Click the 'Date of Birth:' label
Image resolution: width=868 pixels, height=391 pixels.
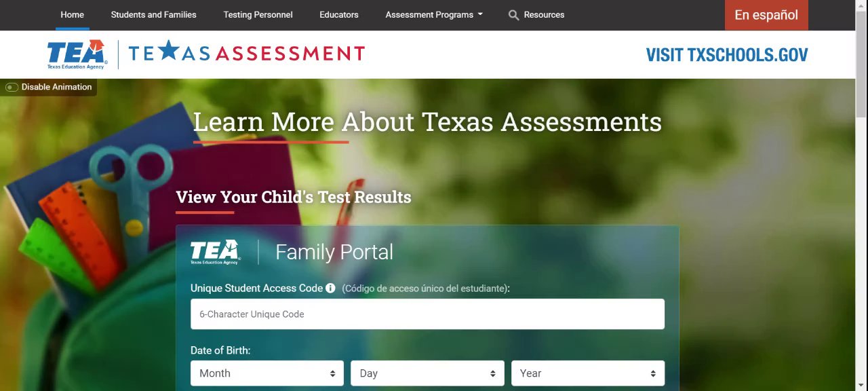[x=220, y=350]
